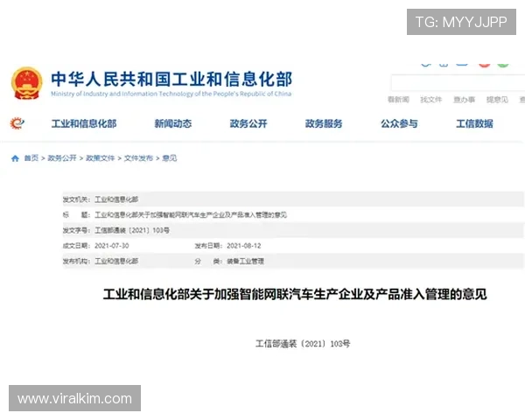Open the 政务公开 navigation tab
Image resolution: width=525 pixels, height=420 pixels.
pos(248,123)
